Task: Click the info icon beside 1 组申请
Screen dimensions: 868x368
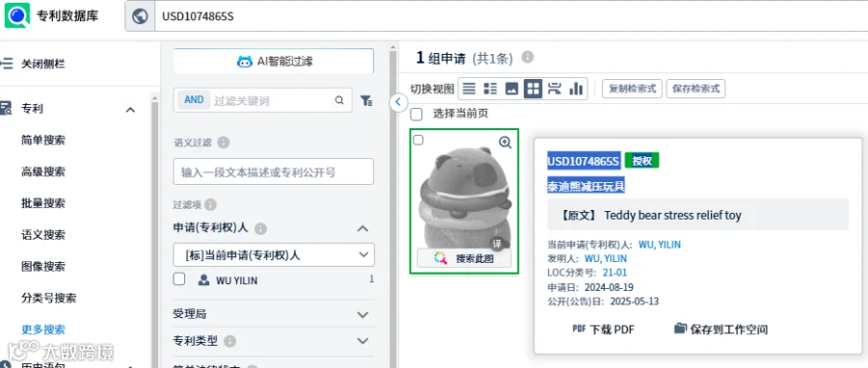Action: [x=529, y=57]
